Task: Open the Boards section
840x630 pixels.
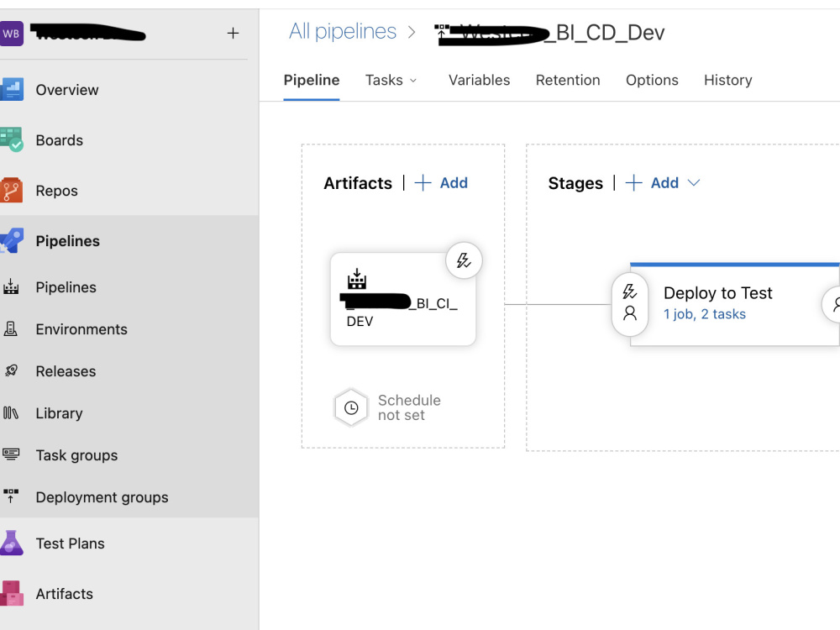Action: pos(59,140)
